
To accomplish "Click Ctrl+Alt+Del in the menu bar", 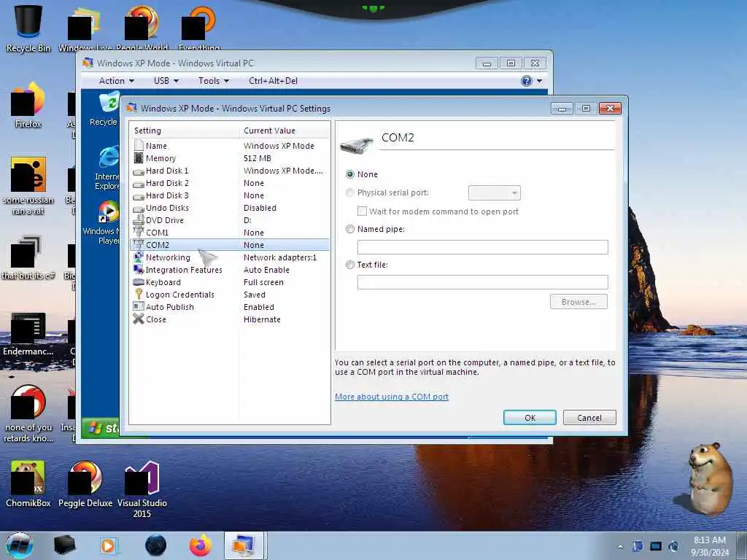I will (273, 81).
